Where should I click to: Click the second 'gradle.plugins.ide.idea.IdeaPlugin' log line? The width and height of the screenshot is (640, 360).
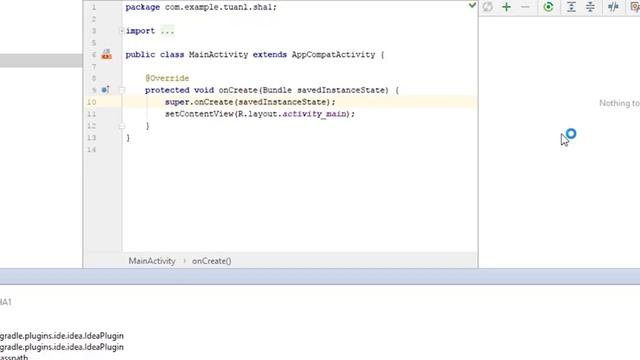62,347
